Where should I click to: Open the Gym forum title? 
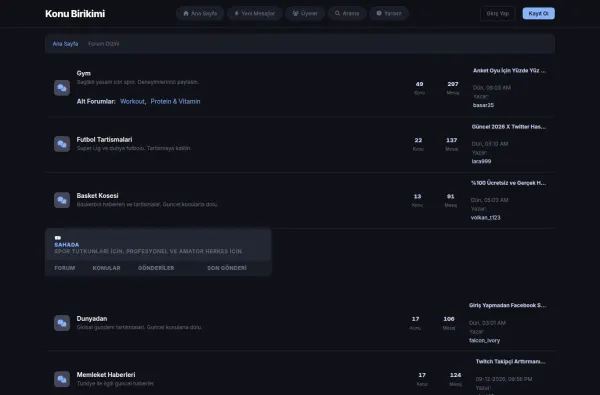pos(83,73)
